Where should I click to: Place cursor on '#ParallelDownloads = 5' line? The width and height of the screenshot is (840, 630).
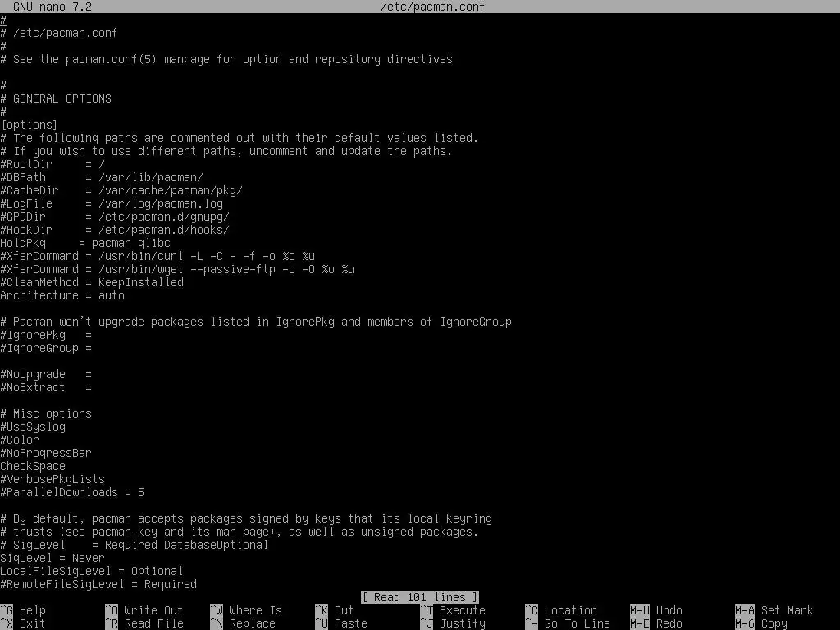(72, 492)
